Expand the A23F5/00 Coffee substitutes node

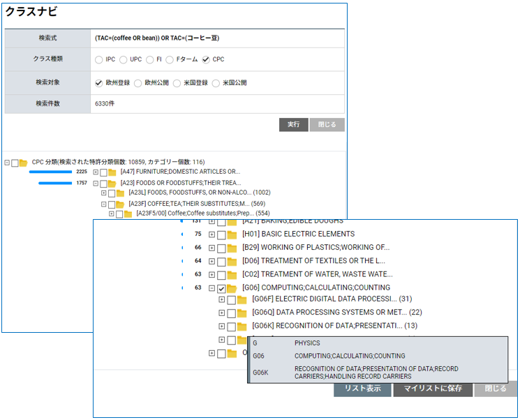click(112, 214)
